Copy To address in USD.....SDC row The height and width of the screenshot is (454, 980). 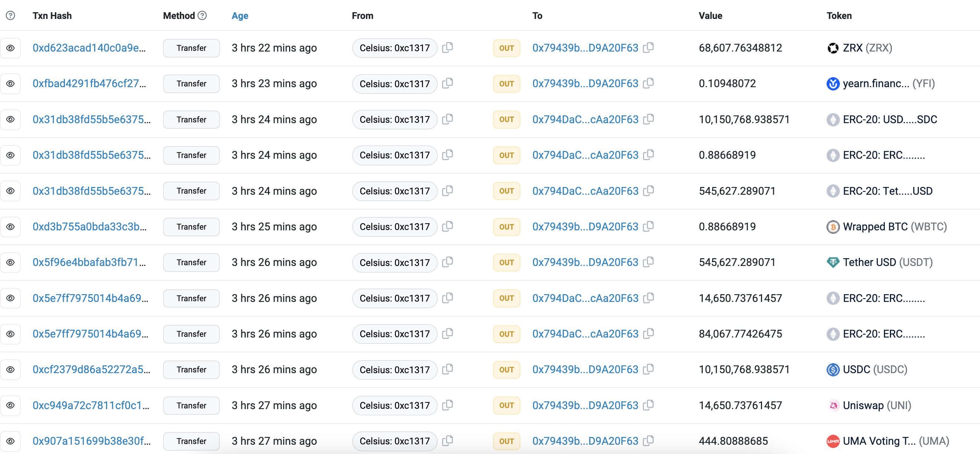[x=648, y=119]
